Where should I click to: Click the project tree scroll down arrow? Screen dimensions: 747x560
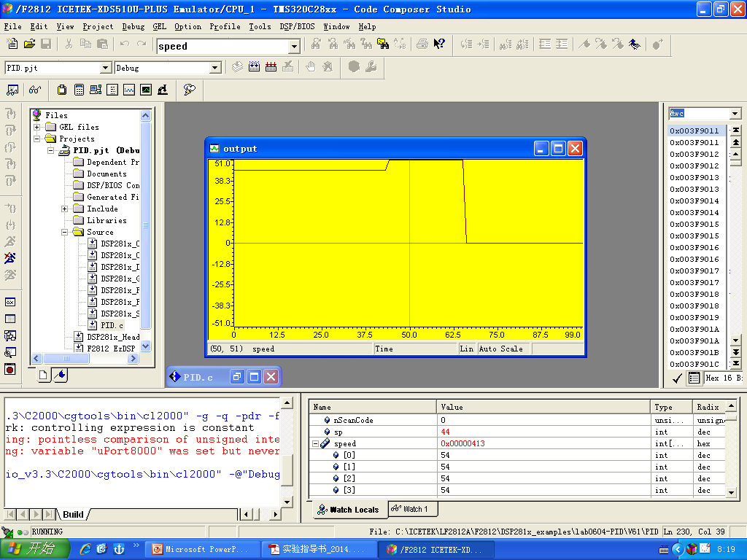pyautogui.click(x=146, y=346)
